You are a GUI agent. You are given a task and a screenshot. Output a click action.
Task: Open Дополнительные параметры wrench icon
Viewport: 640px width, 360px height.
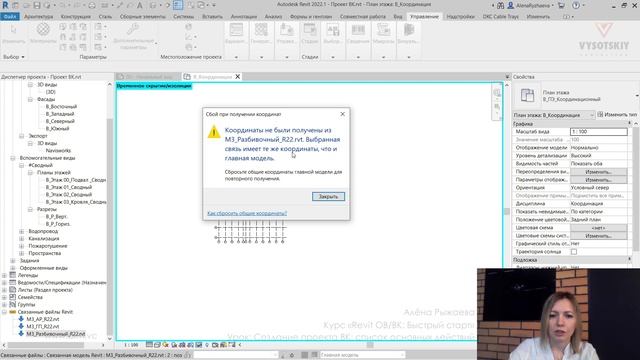(x=133, y=29)
